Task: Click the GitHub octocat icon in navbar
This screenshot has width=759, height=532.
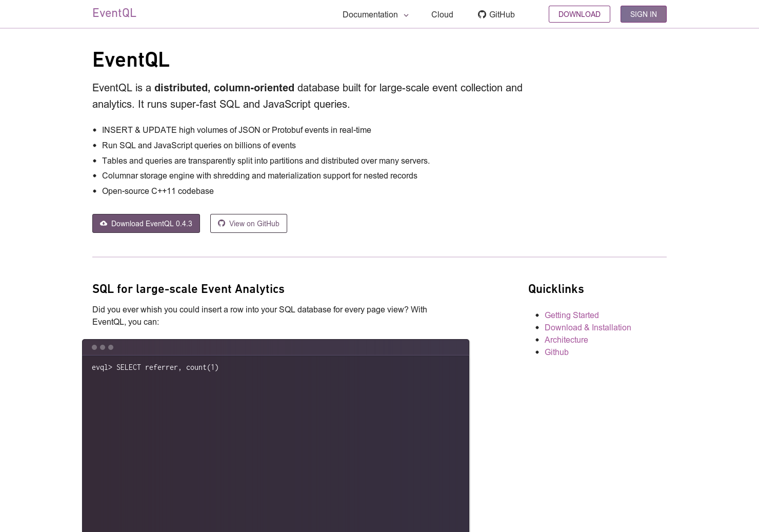Action: pos(482,14)
